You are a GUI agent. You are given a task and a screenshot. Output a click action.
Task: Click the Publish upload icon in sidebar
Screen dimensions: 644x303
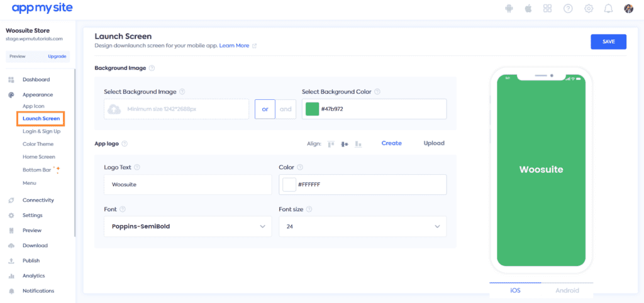(x=11, y=261)
